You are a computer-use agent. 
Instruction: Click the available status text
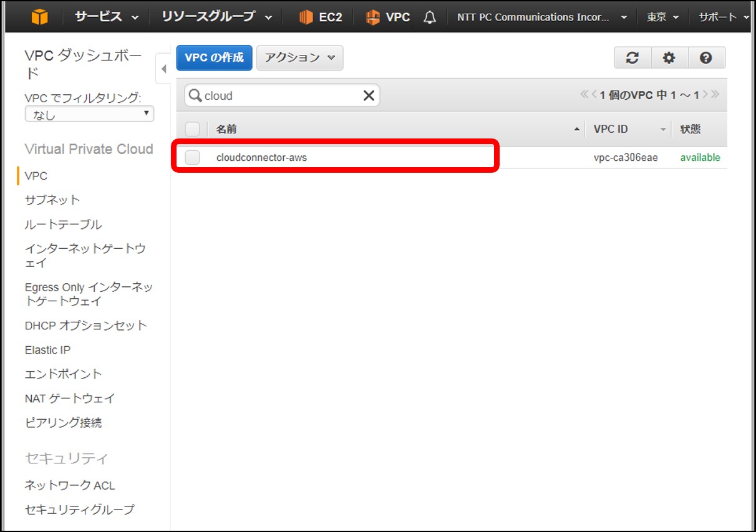pos(700,157)
